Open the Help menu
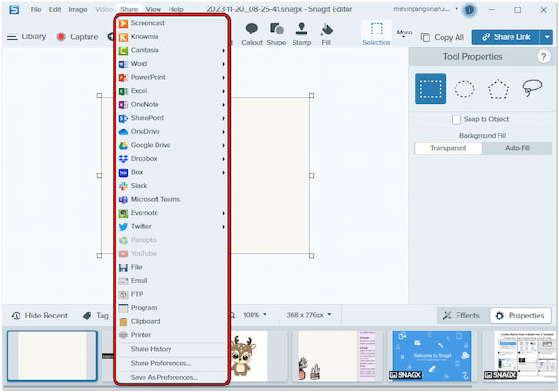The image size is (559, 392). point(175,9)
